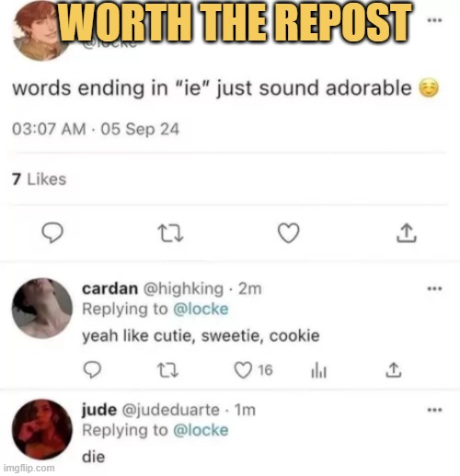Follow @locke mention in jude's reply
Screen dimensions: 460x476
click(x=201, y=430)
